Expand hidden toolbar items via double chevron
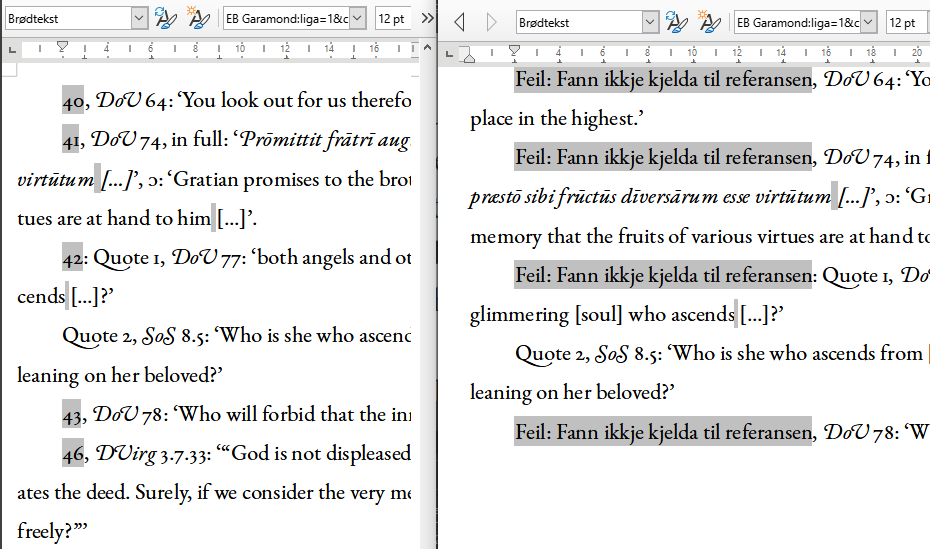 [428, 19]
